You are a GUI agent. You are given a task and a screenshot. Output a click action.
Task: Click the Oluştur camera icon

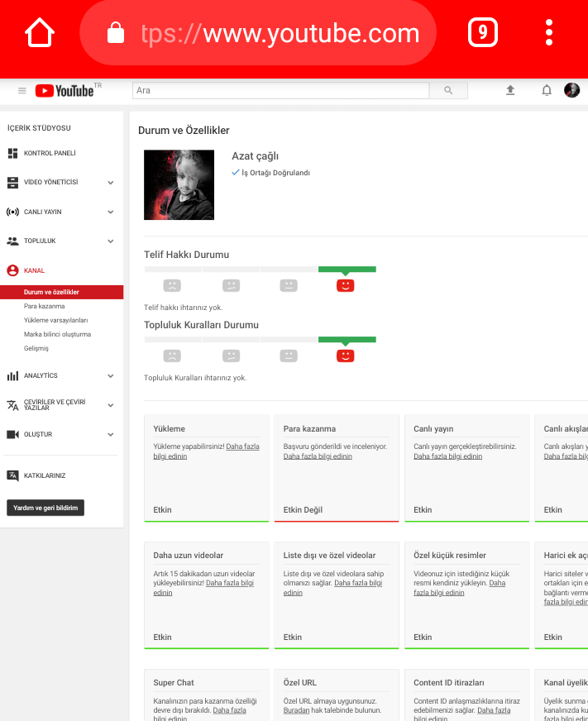tap(13, 435)
